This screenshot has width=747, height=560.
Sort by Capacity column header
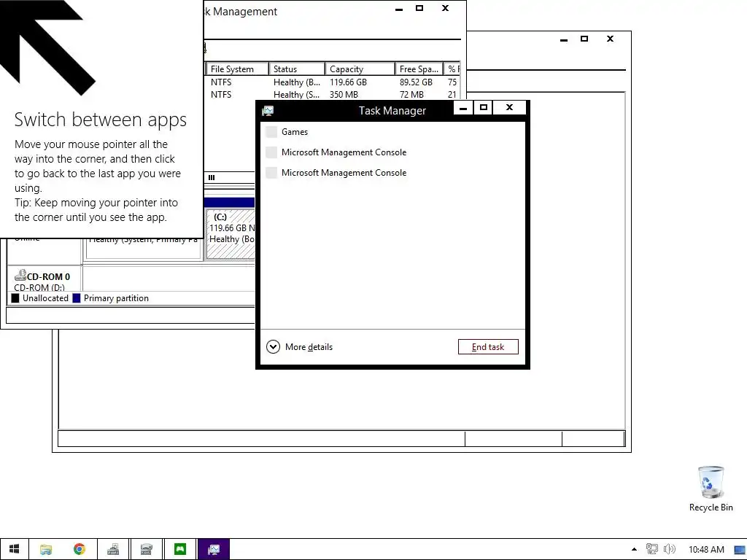click(360, 69)
